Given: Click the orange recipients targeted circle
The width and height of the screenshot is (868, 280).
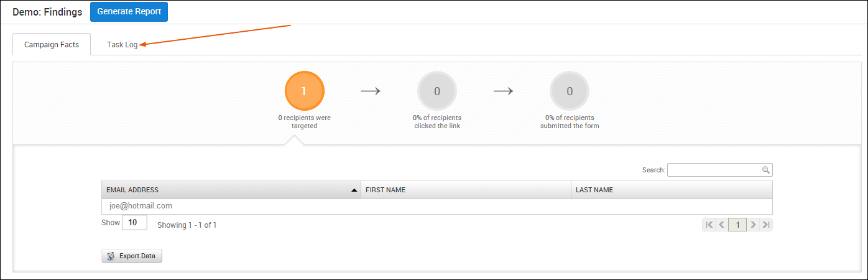Looking at the screenshot, I should coord(304,91).
